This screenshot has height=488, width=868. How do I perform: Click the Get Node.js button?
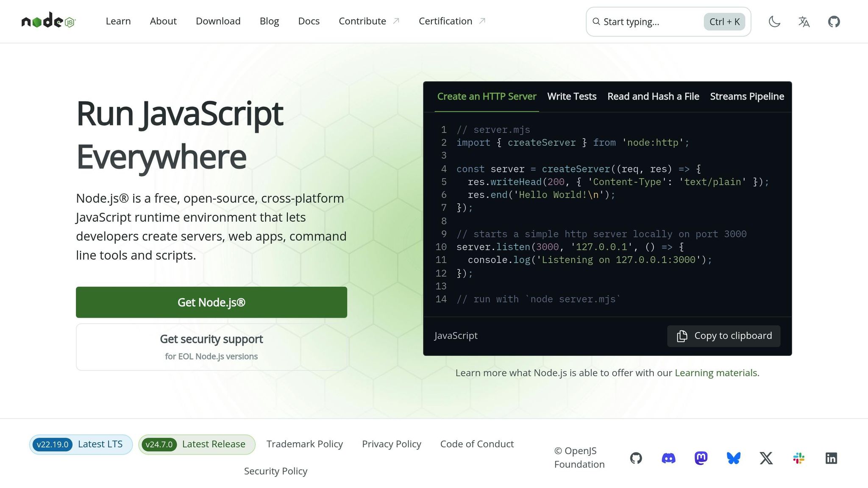click(x=211, y=302)
